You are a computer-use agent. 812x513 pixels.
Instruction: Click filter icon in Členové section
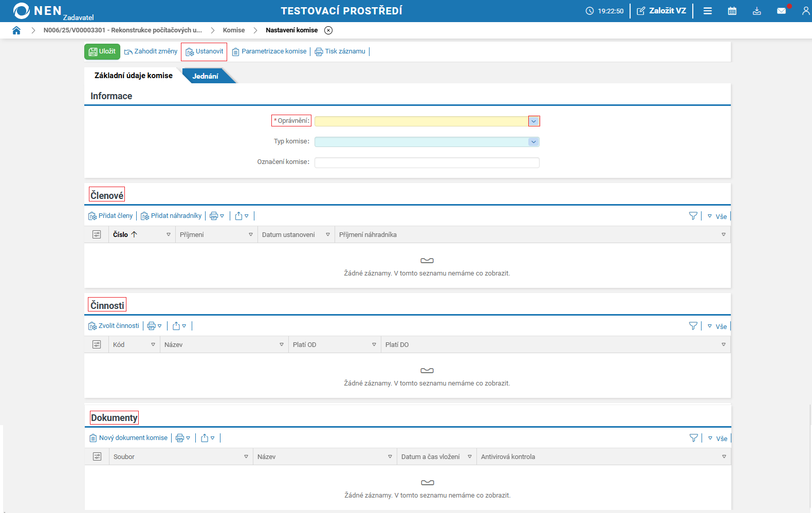[x=693, y=216]
